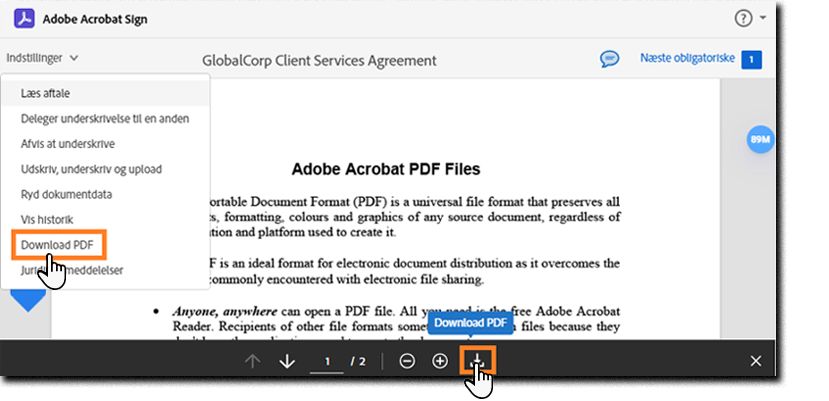Image resolution: width=829 pixels, height=401 pixels.
Task: Click the Næste obligatoriske link
Action: click(x=687, y=58)
